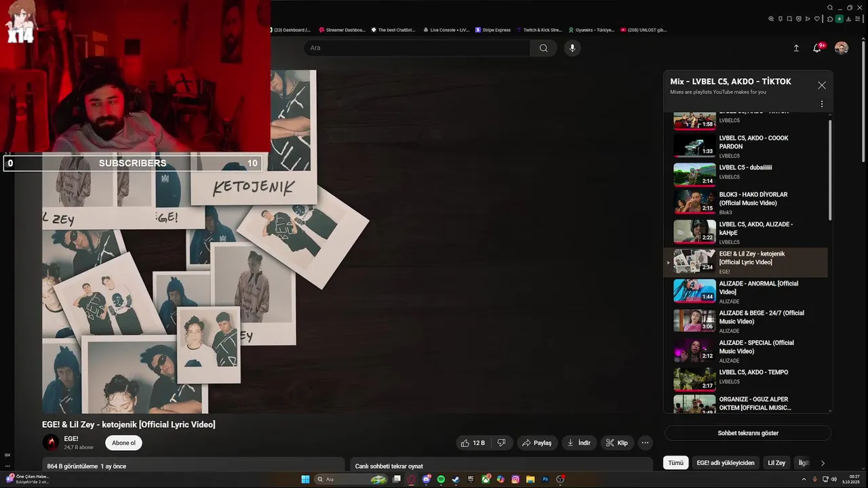Play ALIZADE & BEGE - 24/7 playlist item
Image resolution: width=868 pixels, height=488 pixels.
(x=745, y=322)
